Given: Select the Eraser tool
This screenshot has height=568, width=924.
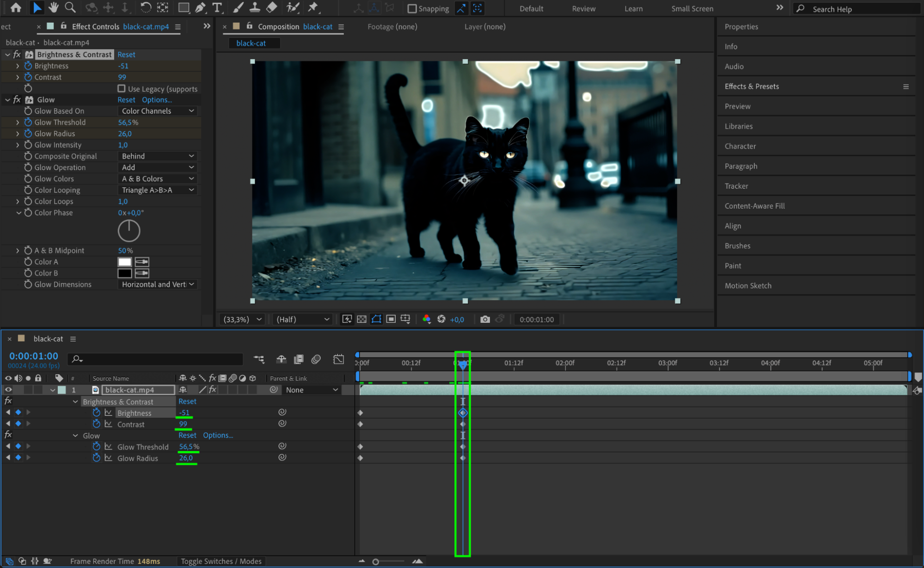Looking at the screenshot, I should click(272, 7).
